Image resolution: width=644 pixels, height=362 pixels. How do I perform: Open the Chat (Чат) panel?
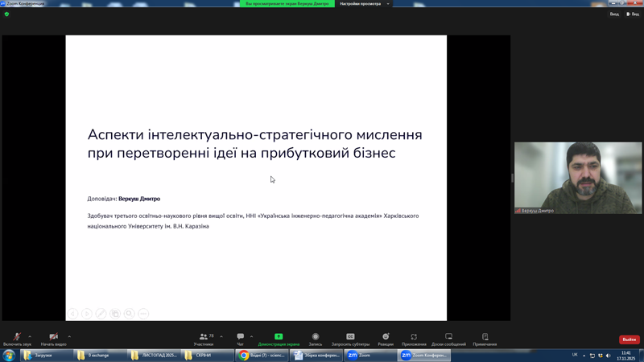pyautogui.click(x=240, y=338)
